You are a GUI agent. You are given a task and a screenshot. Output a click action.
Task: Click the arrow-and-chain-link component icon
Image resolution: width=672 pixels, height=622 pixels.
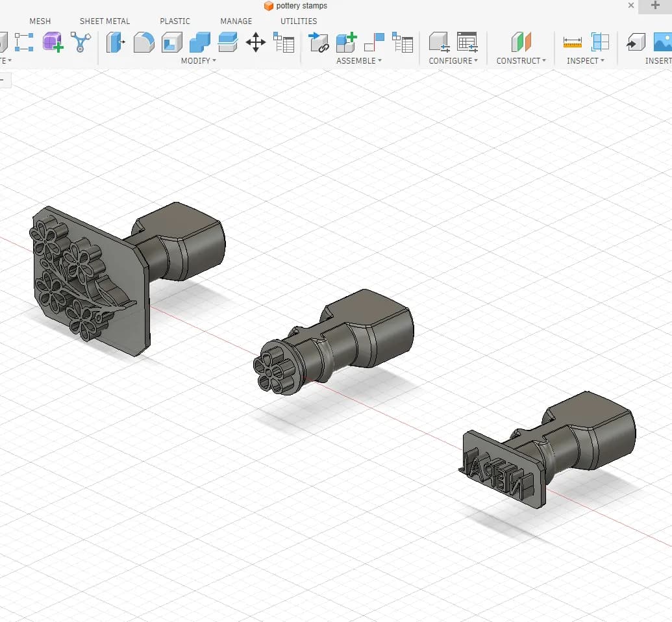[318, 42]
